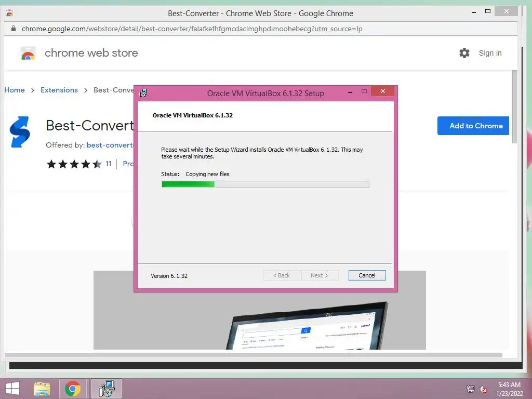Screen dimensions: 532x399
Task: Click the Best-Converter extension logo icon
Action: 20,132
